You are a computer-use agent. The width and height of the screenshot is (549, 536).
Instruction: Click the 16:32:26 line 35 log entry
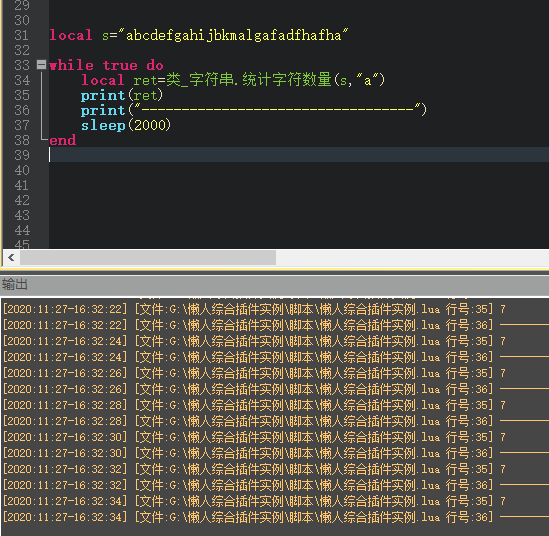coord(255,373)
